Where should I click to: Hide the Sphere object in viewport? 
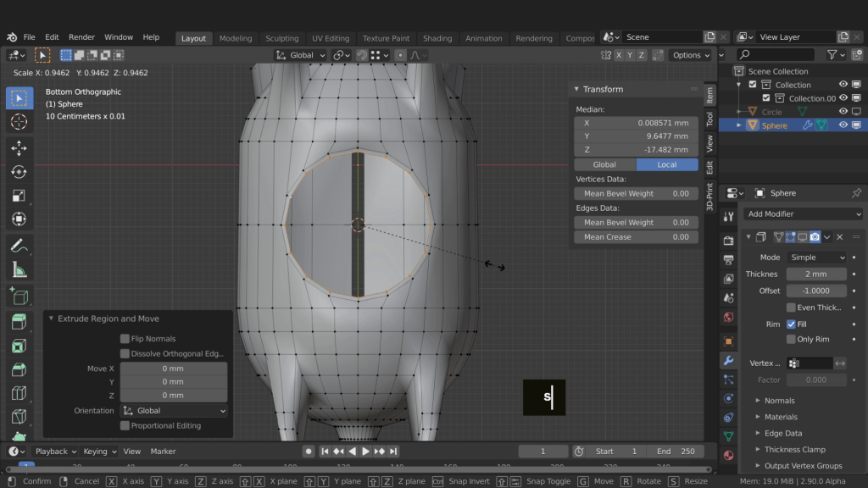[843, 125]
